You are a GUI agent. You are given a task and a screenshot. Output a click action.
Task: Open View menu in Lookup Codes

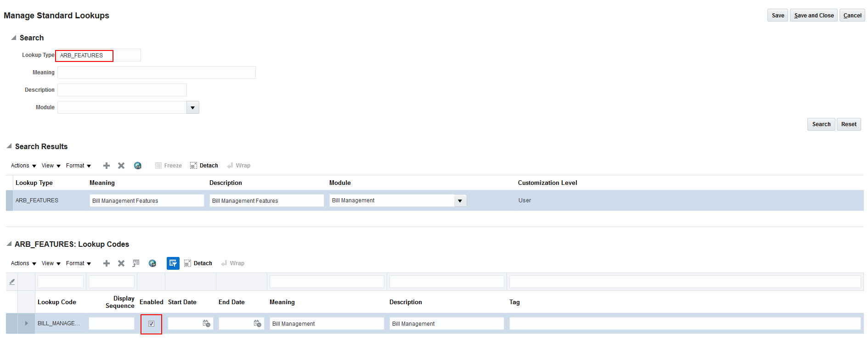point(51,263)
